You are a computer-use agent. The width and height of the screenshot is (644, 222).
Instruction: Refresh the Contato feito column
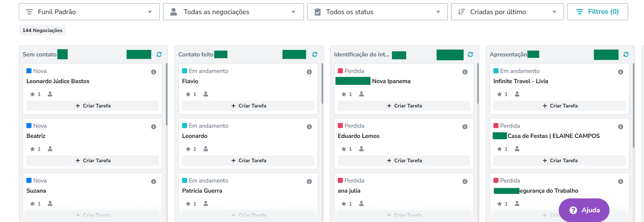coord(315,54)
